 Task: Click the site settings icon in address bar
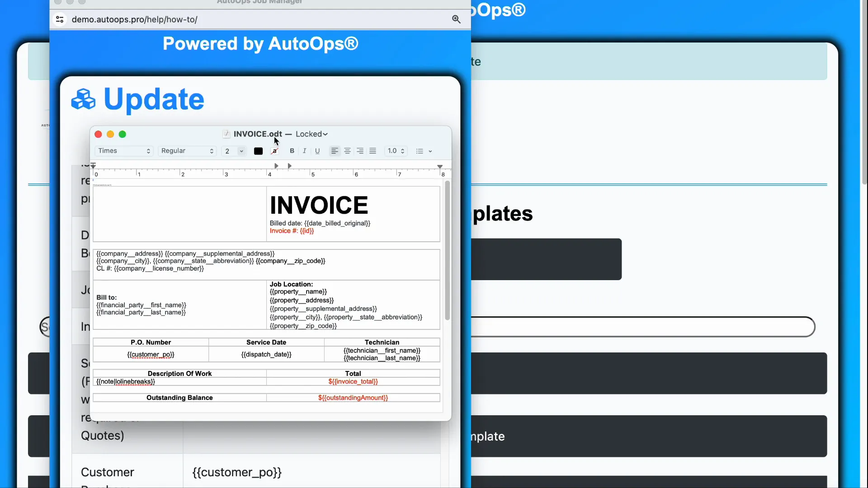coord(60,19)
